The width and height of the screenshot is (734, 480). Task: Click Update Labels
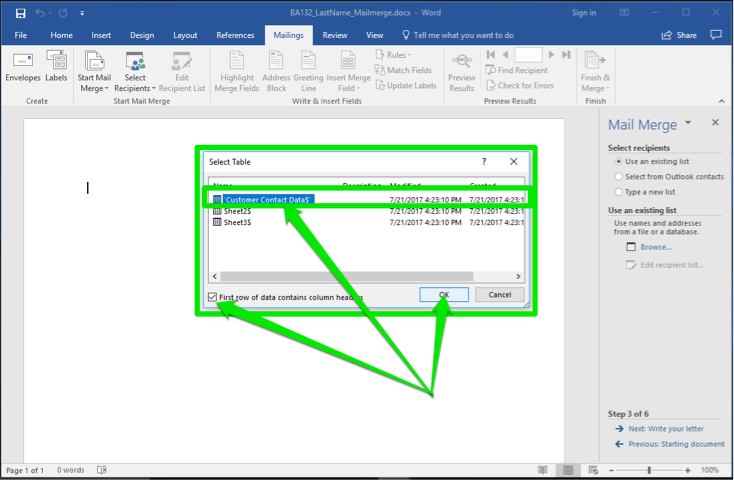[405, 85]
